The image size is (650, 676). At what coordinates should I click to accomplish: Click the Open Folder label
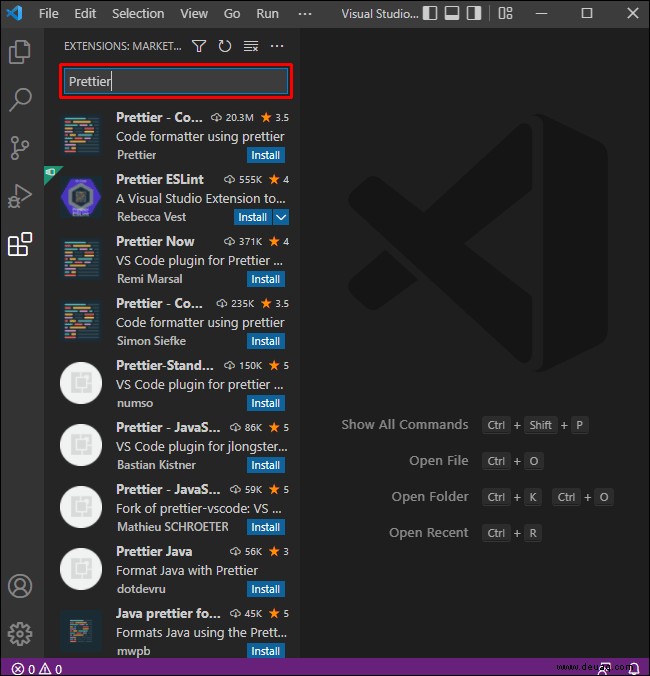pyautogui.click(x=430, y=497)
